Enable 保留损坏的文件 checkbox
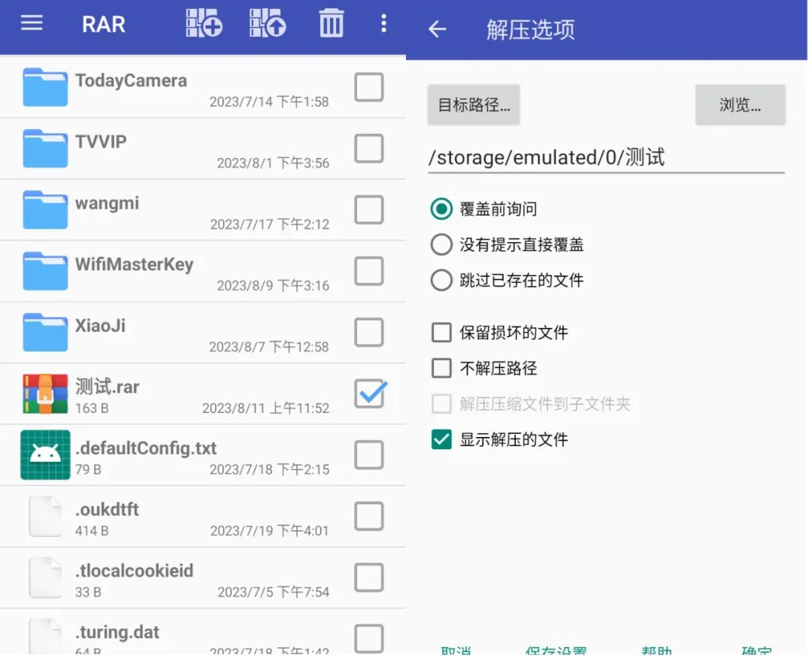The height and width of the screenshot is (656, 812). 441,333
